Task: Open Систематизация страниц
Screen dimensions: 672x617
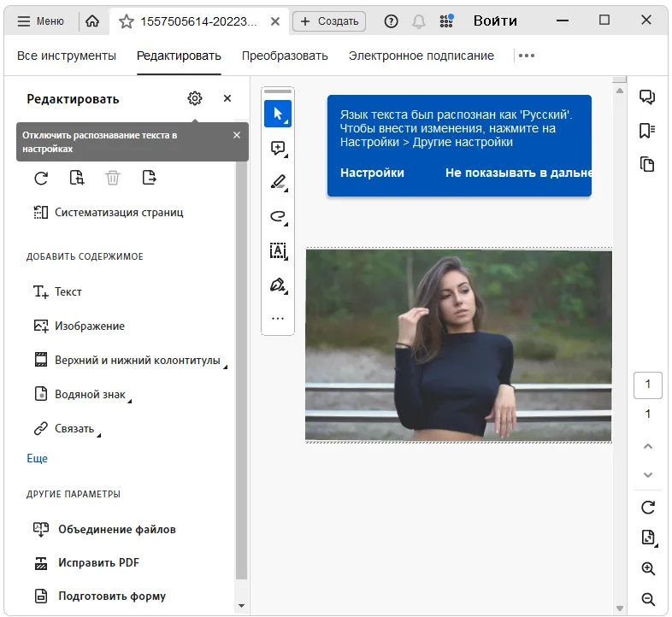Action: 109,212
